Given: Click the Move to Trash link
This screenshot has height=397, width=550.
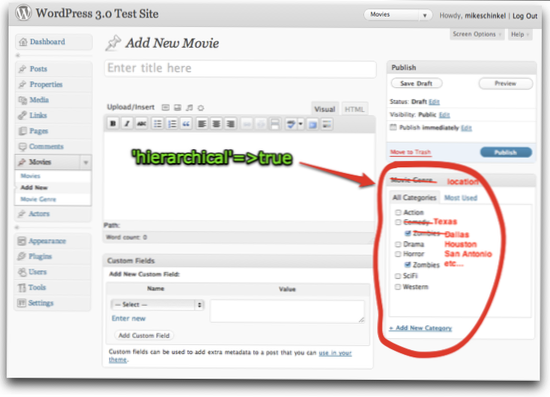Looking at the screenshot, I should click(x=410, y=152).
